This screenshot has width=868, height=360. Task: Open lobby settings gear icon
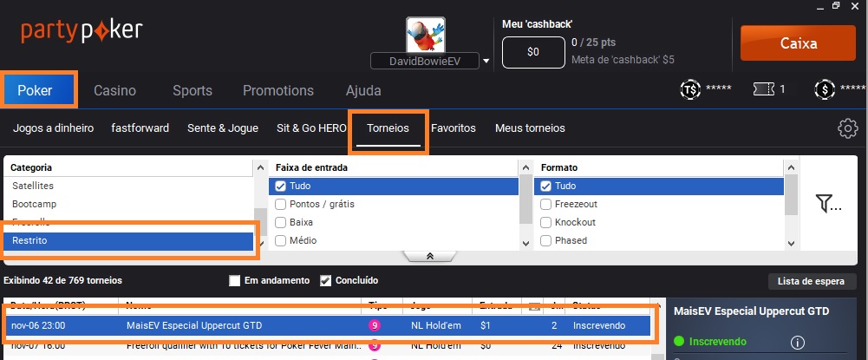(x=847, y=128)
